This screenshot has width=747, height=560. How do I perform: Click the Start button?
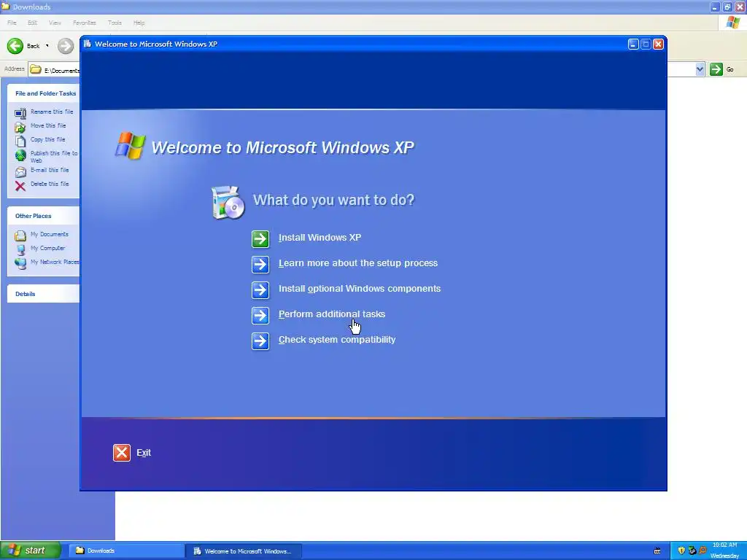pos(31,551)
